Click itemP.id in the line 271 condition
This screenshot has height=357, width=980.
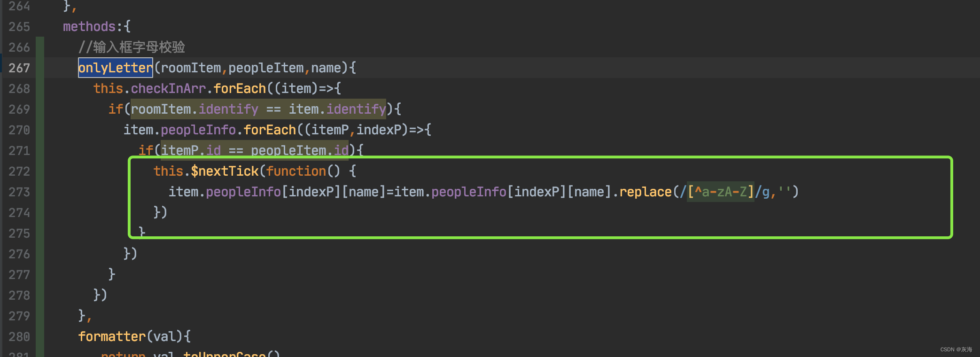[191, 151]
